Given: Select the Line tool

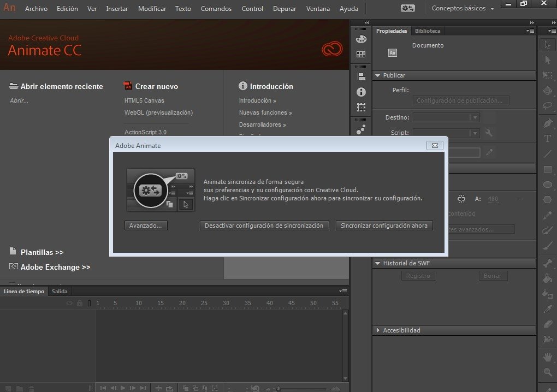Looking at the screenshot, I should point(547,154).
